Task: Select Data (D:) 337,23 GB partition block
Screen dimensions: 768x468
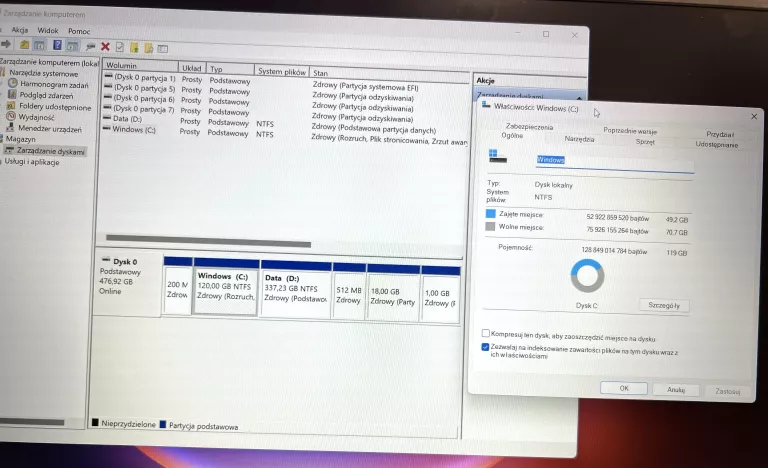Action: pos(295,289)
